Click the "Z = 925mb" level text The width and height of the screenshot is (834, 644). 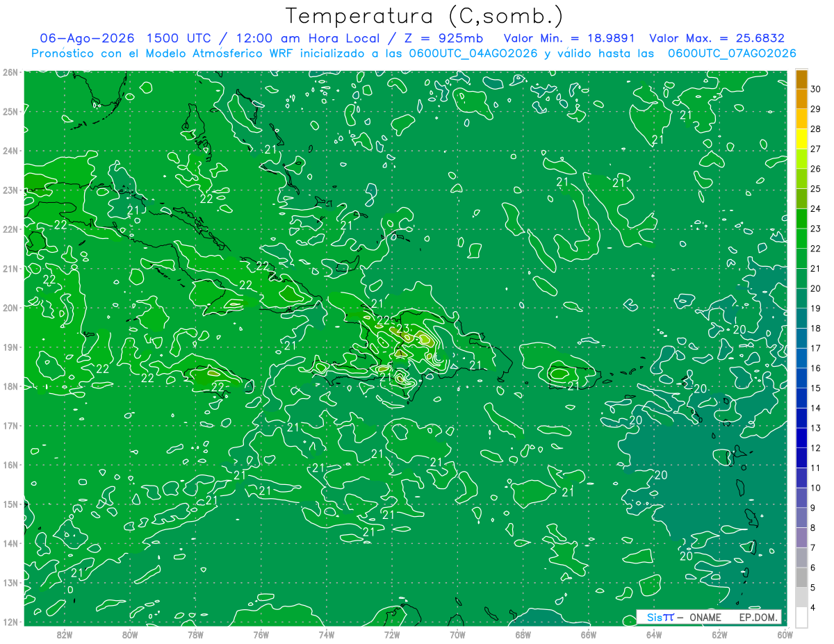click(x=443, y=38)
